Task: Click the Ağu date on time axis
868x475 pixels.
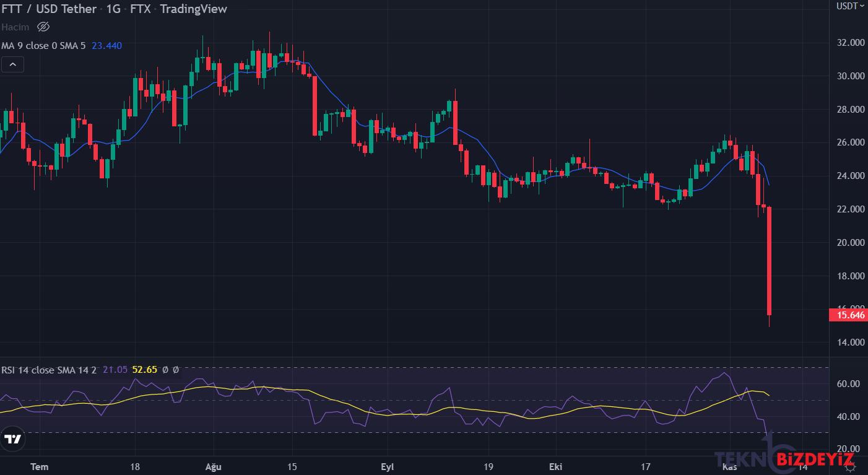Action: tap(214, 467)
